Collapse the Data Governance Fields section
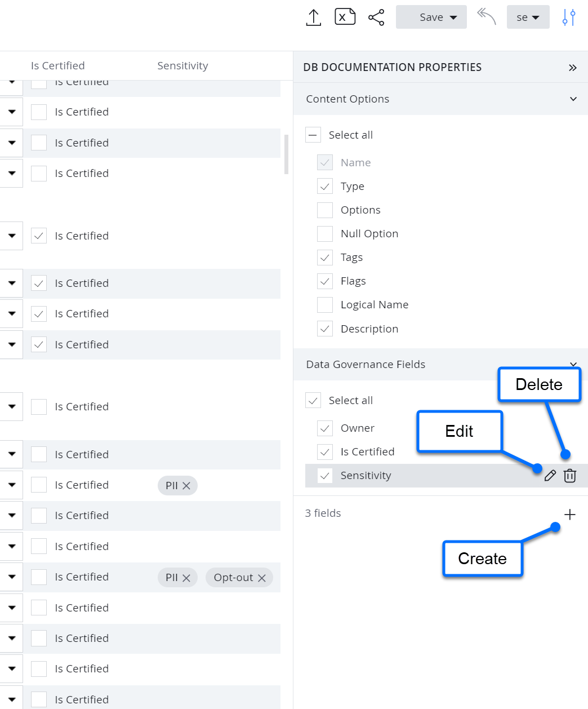 [x=573, y=365]
